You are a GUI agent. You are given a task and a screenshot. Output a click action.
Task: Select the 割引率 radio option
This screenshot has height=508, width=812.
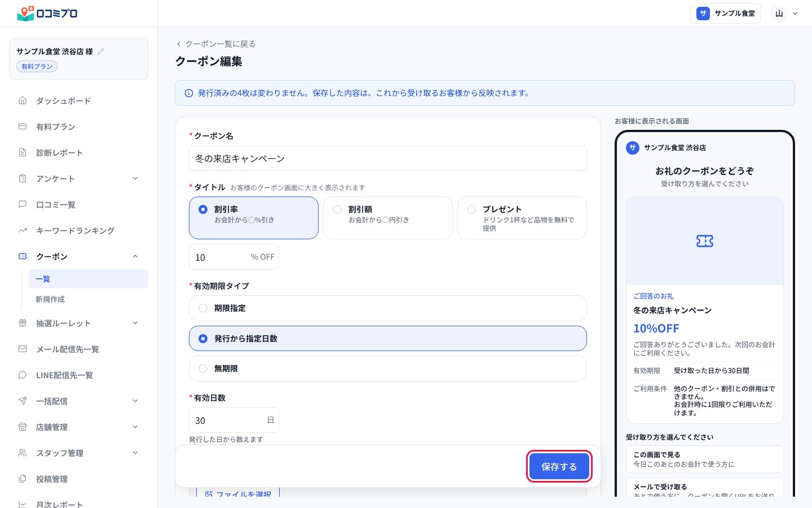pos(254,218)
